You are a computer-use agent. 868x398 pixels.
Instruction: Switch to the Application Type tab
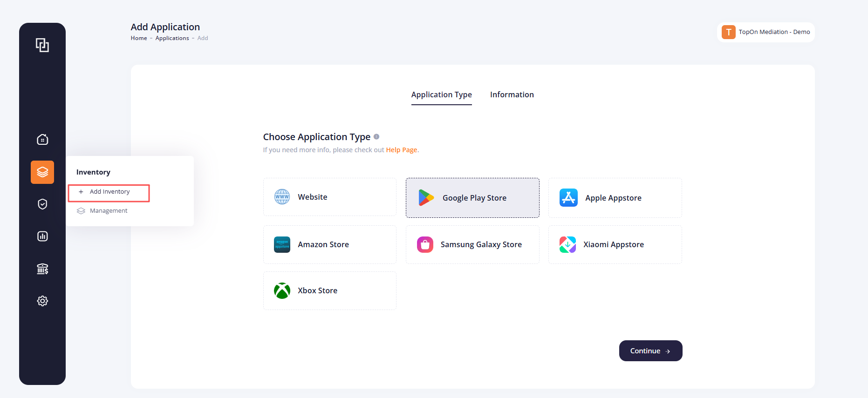(x=442, y=95)
